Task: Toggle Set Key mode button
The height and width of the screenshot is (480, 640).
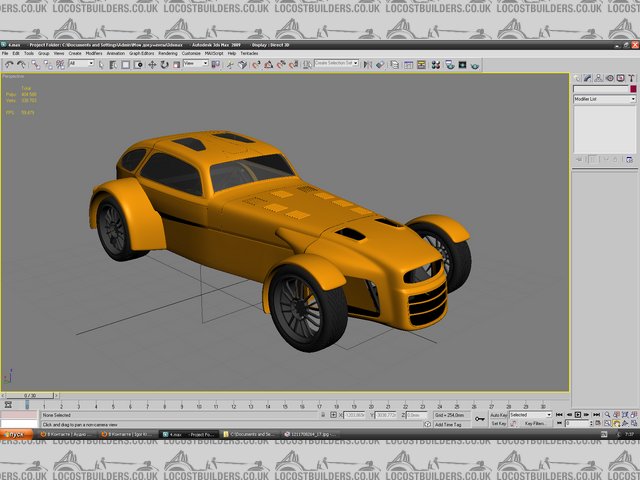Action: [498, 424]
